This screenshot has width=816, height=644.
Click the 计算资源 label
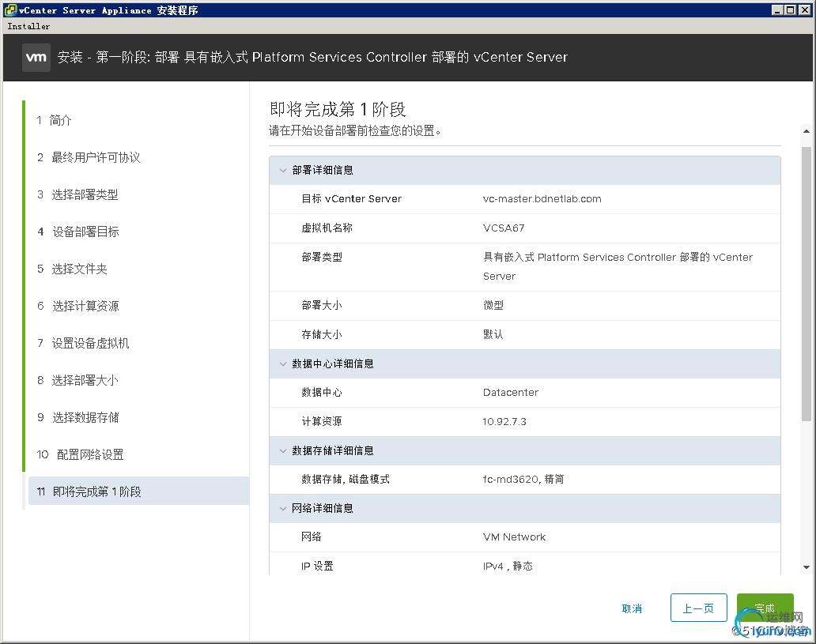point(322,421)
